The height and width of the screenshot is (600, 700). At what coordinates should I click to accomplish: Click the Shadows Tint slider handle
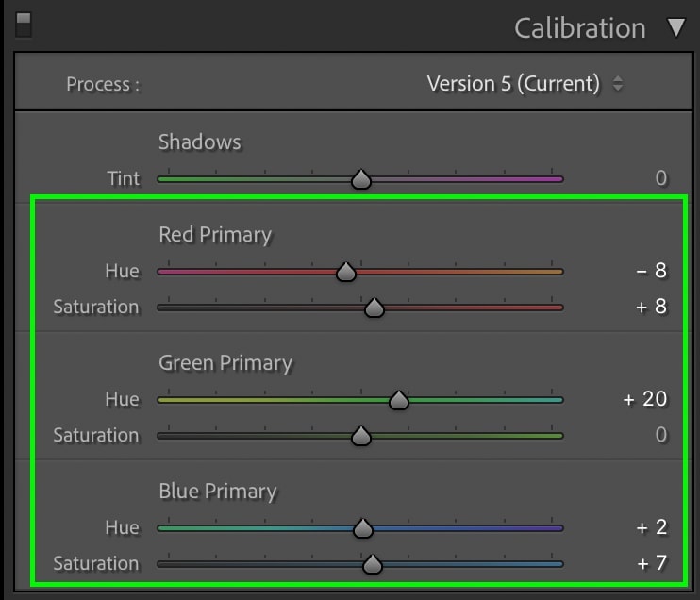coord(360,179)
